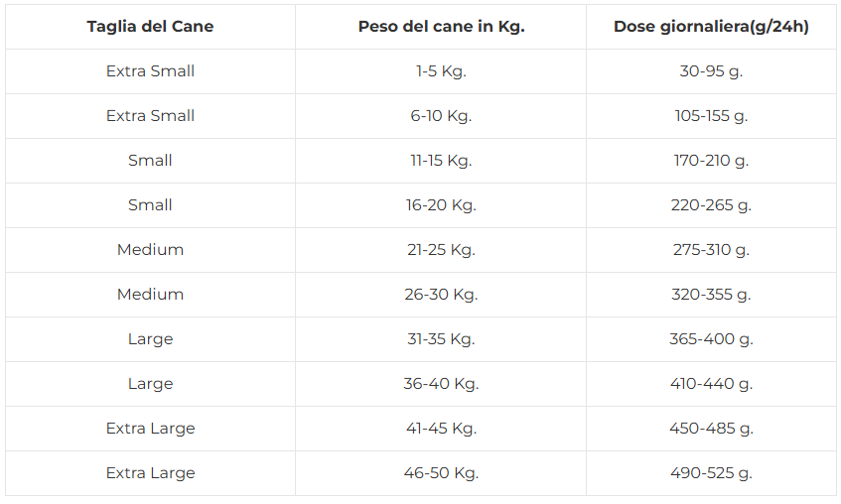
Task: Select the 'Peso del cane in Kg.' header
Action: click(x=441, y=27)
